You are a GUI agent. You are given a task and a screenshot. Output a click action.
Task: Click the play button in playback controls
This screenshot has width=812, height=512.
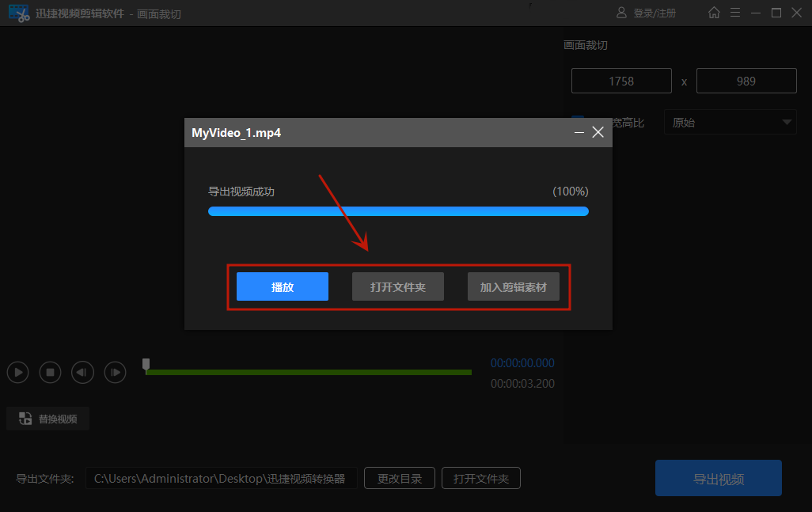18,372
